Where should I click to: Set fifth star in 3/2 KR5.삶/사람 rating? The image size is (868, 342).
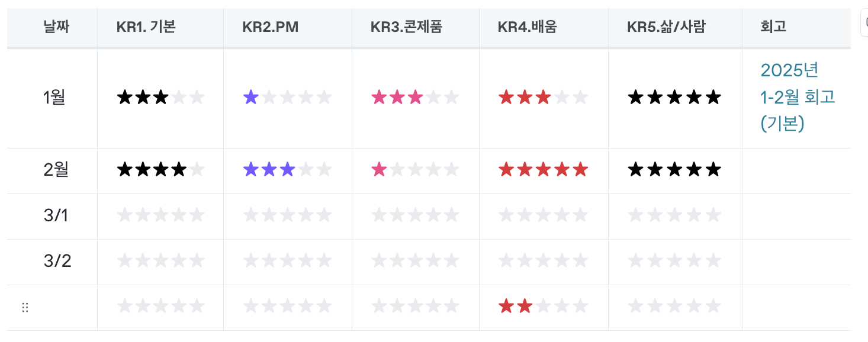(713, 261)
